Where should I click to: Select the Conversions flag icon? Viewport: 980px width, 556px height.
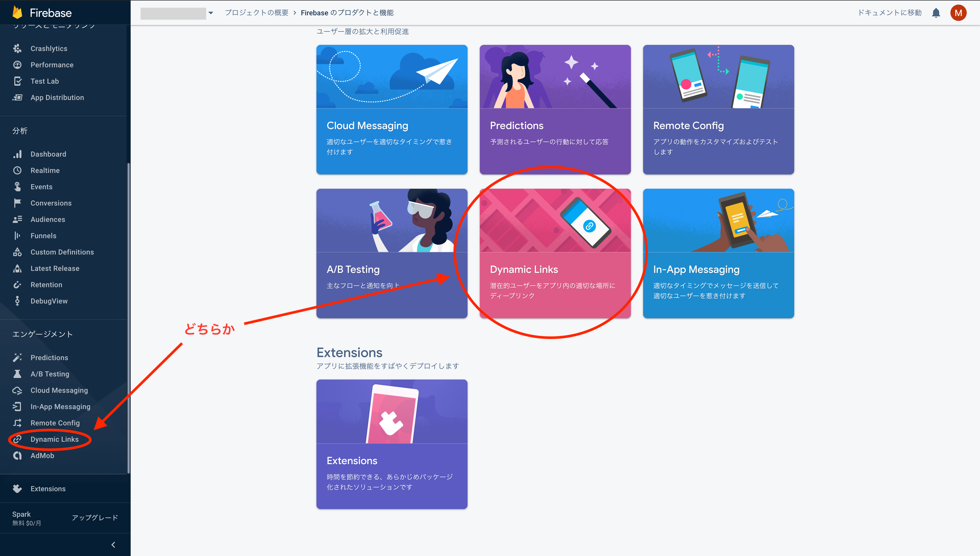tap(17, 203)
